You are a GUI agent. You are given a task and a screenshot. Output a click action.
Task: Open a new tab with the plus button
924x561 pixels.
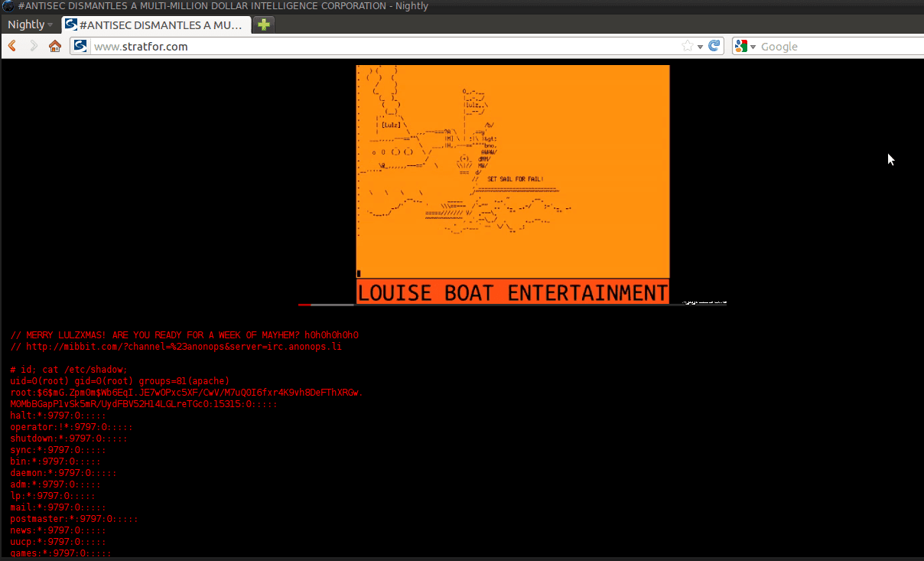[264, 24]
